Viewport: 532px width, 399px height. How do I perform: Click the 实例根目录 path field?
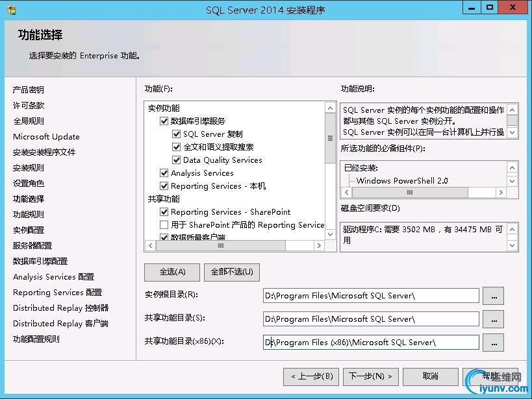(x=371, y=296)
